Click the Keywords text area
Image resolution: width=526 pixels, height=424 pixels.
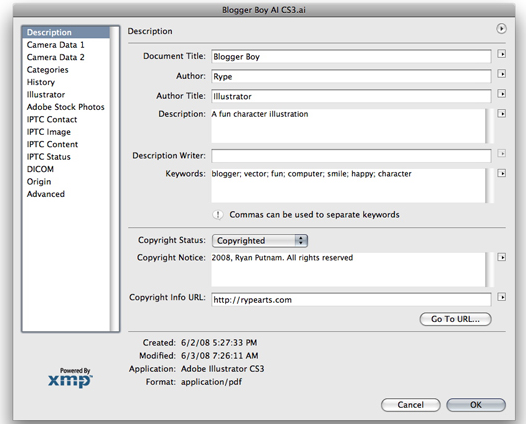[x=348, y=186]
